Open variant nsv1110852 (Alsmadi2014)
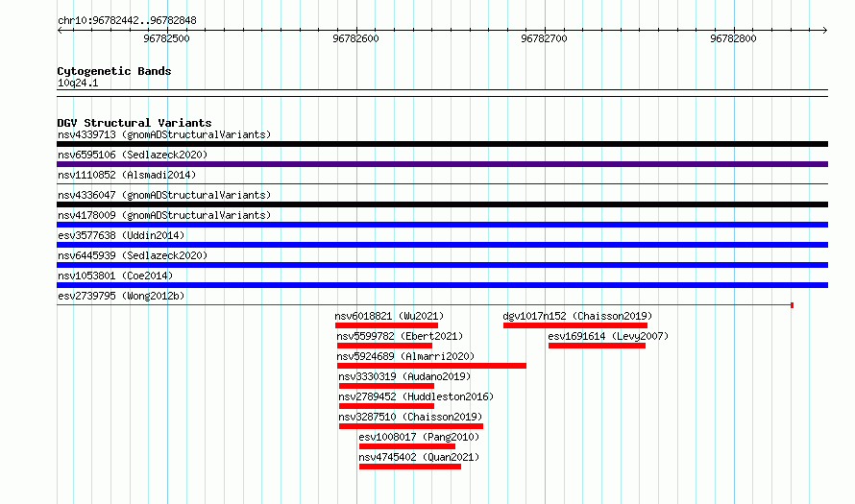855x504 pixels. (x=127, y=175)
